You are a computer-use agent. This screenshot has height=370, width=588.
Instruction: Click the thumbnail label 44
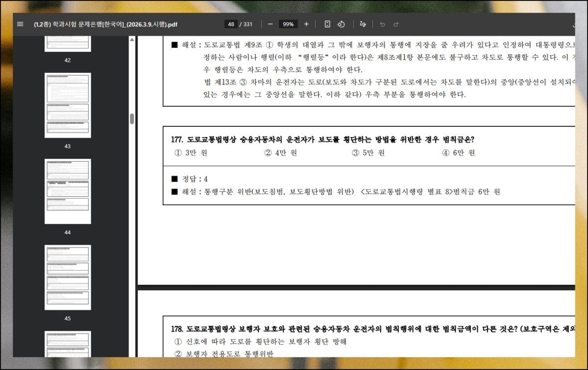(68, 232)
